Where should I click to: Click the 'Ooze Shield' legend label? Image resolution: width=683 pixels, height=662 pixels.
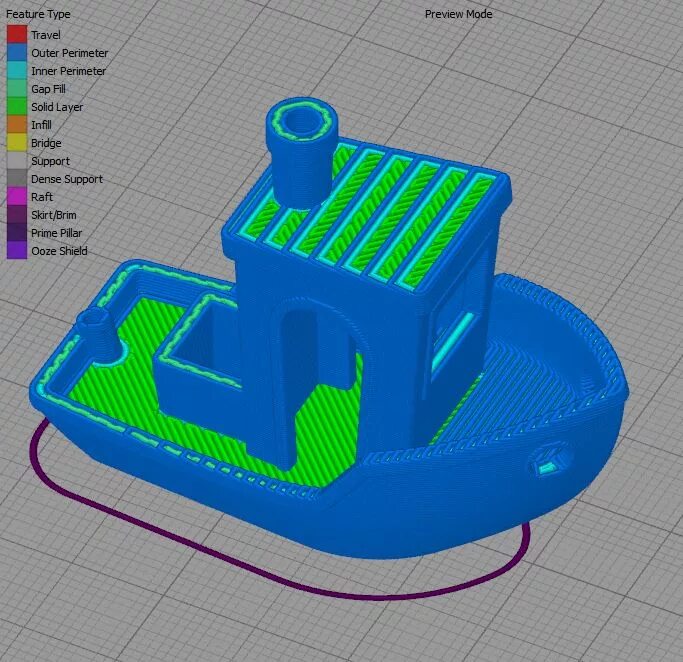click(59, 251)
